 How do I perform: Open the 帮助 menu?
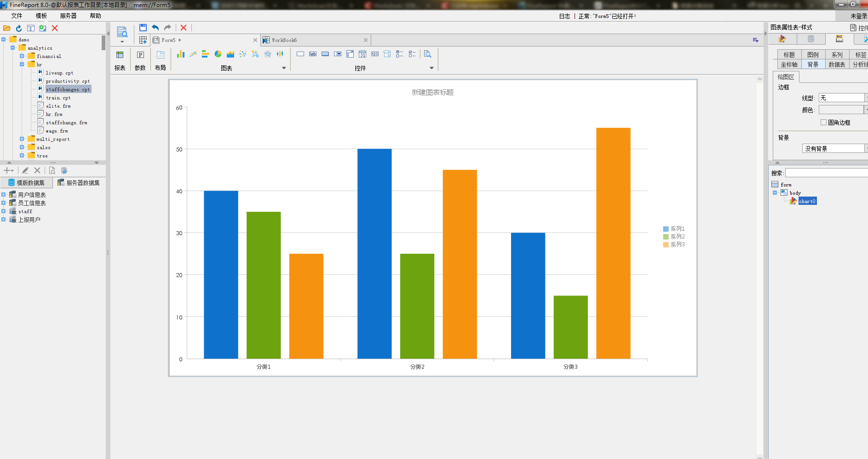[95, 16]
